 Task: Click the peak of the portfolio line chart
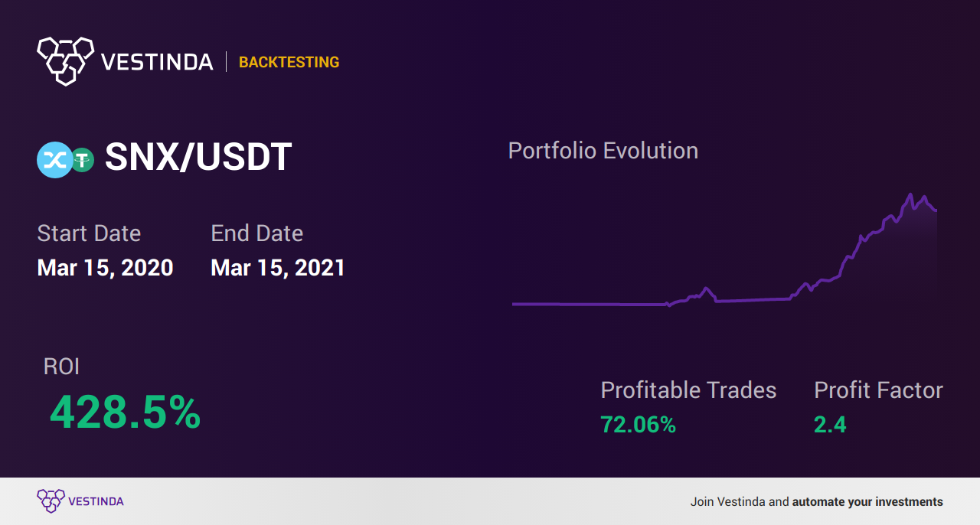pos(911,194)
